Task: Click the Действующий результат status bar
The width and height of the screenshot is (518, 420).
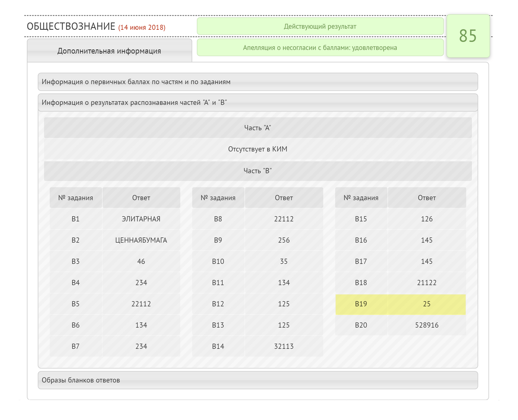Action: [x=320, y=26]
